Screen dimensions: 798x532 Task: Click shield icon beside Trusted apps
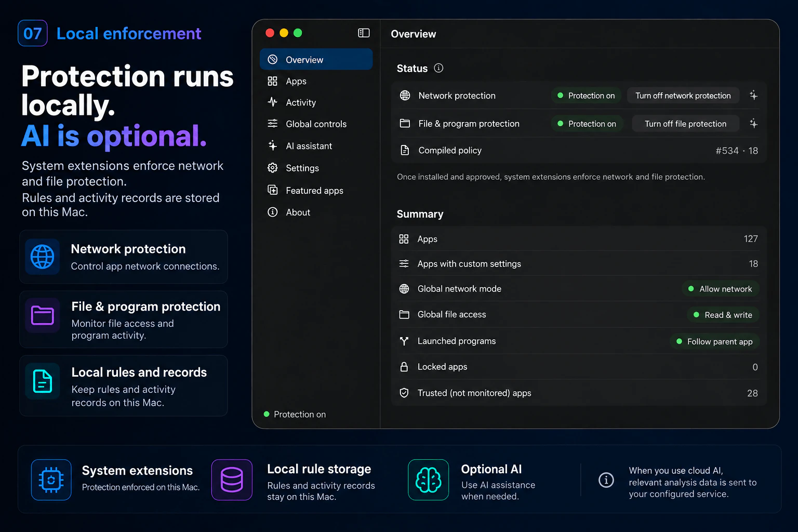point(404,393)
